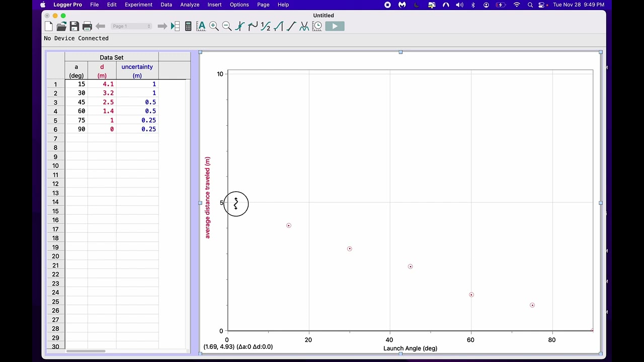The width and height of the screenshot is (644, 362).
Task: Print using the printer icon
Action: (x=87, y=26)
